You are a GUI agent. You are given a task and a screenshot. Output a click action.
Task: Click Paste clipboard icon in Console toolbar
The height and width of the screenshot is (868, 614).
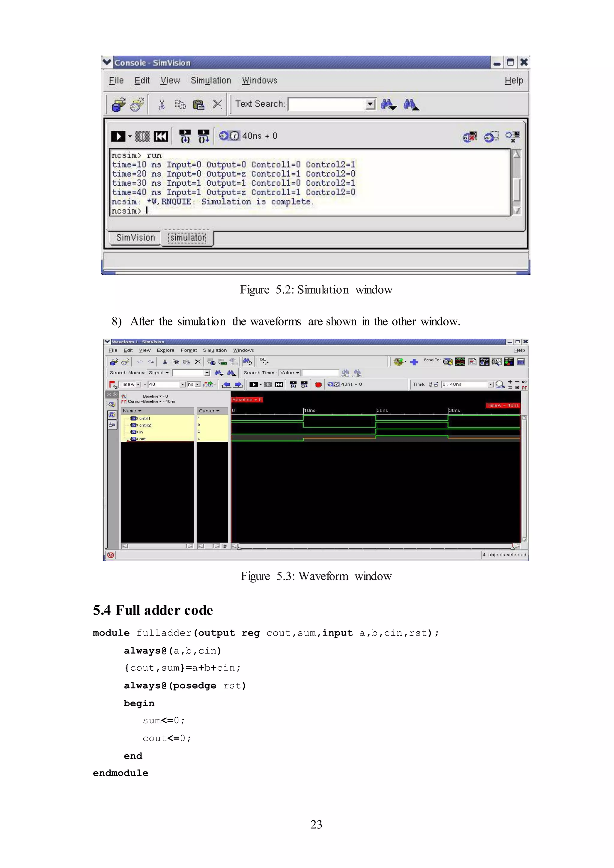point(198,104)
